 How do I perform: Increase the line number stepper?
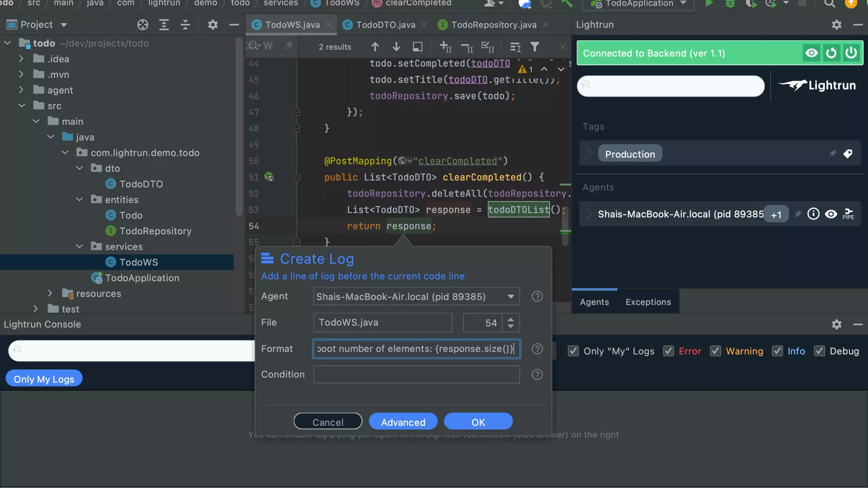pos(511,319)
